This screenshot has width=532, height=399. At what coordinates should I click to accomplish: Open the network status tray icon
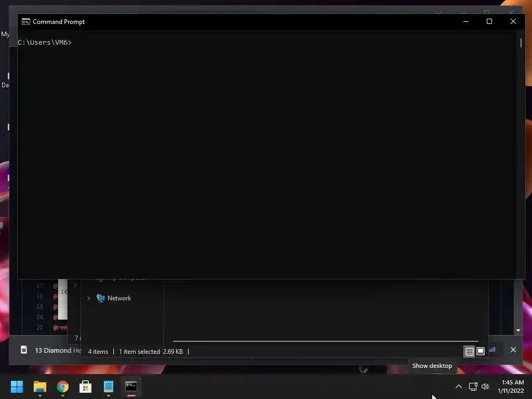click(x=473, y=387)
